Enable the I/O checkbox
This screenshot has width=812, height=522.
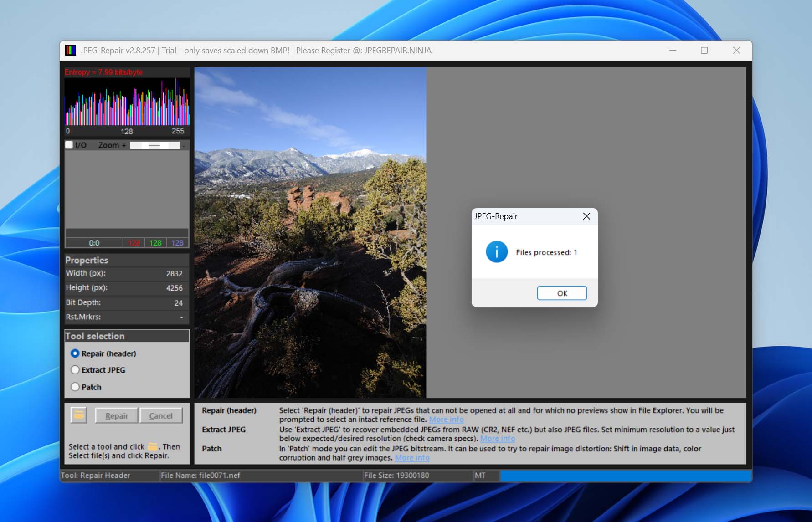click(x=69, y=145)
